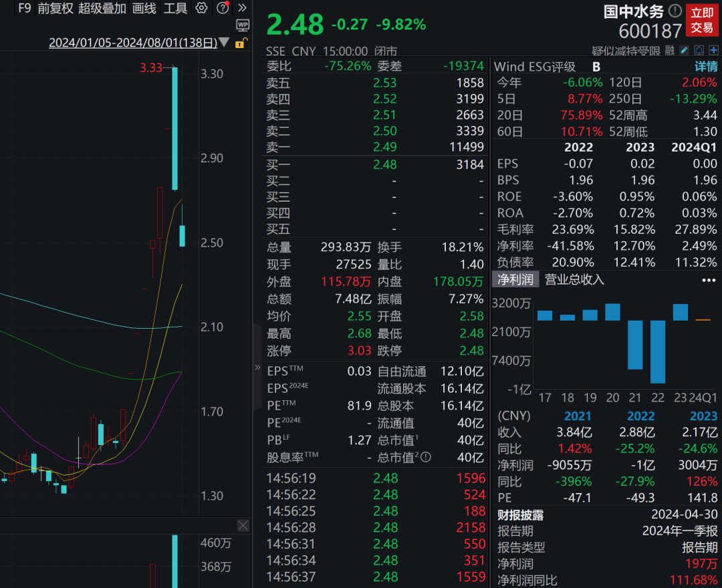Open chart settings gear icon
This screenshot has width=722, height=588.
[x=201, y=8]
